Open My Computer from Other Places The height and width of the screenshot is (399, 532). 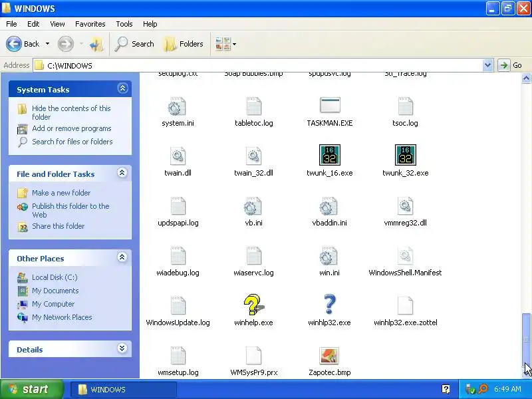click(x=53, y=304)
